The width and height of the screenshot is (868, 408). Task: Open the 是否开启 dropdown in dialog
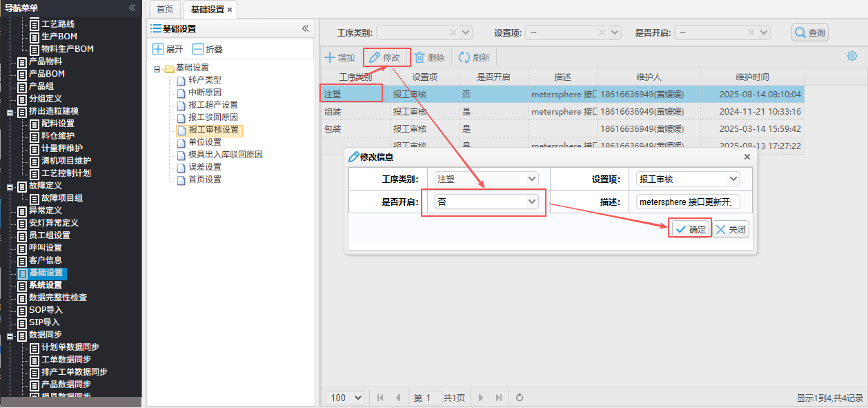tap(531, 201)
